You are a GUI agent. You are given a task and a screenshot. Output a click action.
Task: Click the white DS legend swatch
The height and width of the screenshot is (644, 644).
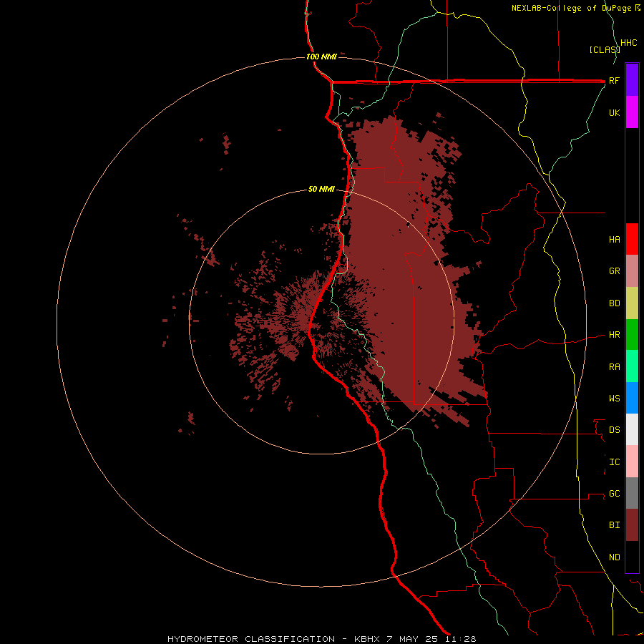(632, 429)
